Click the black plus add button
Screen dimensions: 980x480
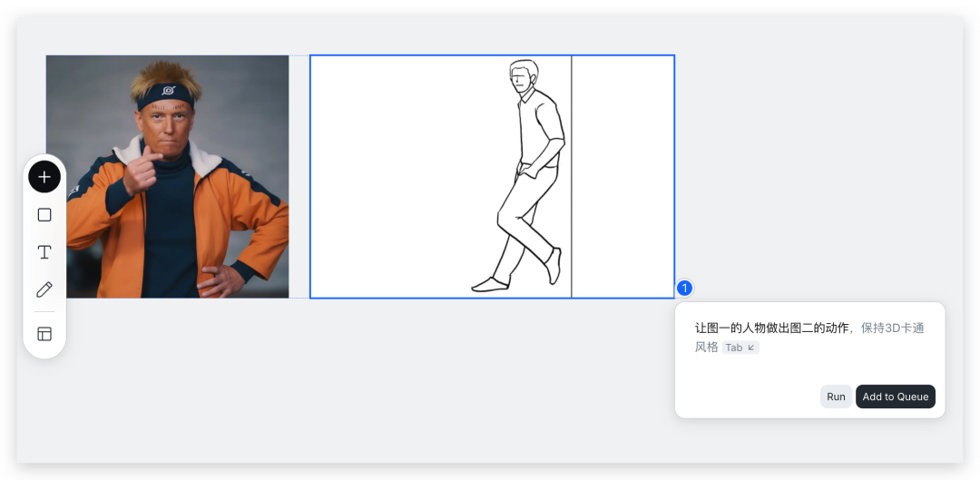44,177
